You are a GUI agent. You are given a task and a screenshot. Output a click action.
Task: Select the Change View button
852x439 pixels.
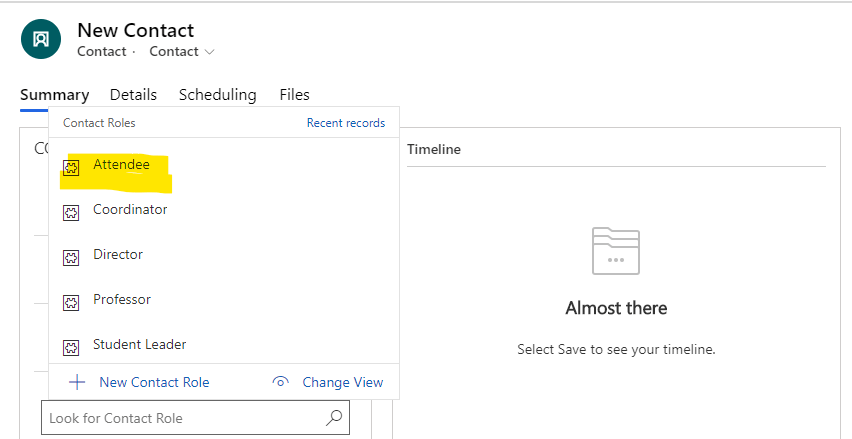pos(342,382)
